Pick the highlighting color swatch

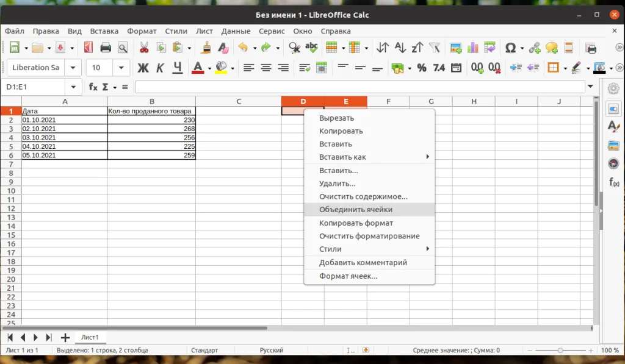pos(221,68)
